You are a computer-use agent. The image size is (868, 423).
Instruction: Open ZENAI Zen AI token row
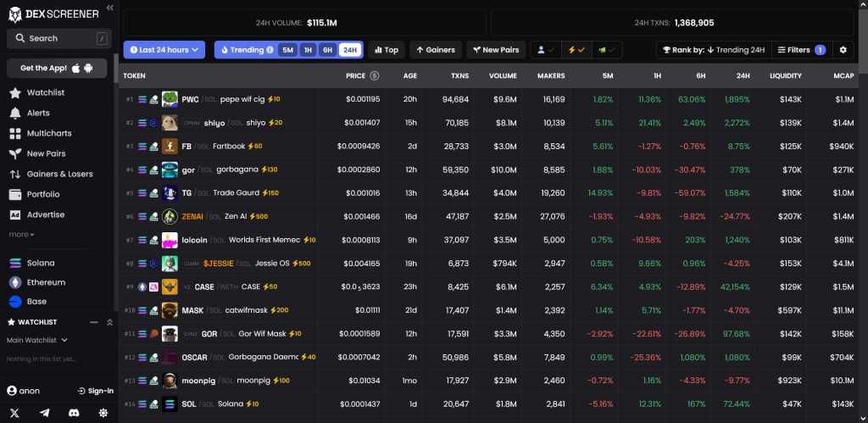click(488, 216)
